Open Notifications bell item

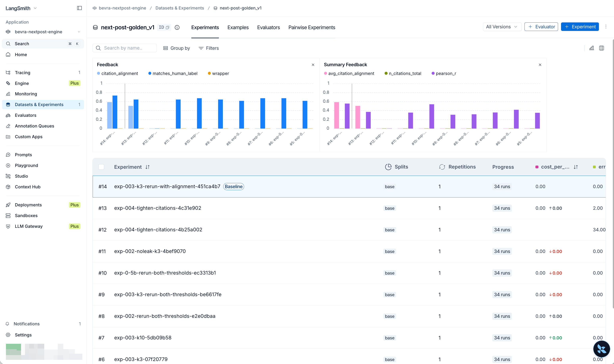click(43, 324)
